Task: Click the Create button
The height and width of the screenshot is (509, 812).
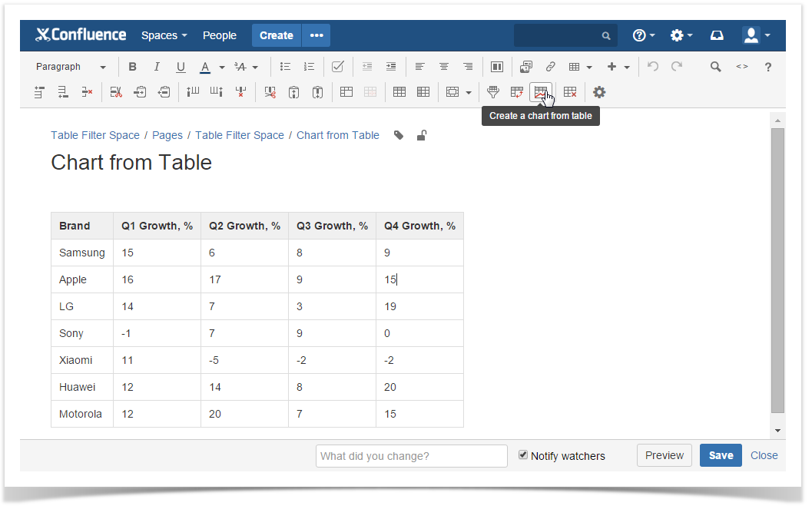Action: coord(277,35)
